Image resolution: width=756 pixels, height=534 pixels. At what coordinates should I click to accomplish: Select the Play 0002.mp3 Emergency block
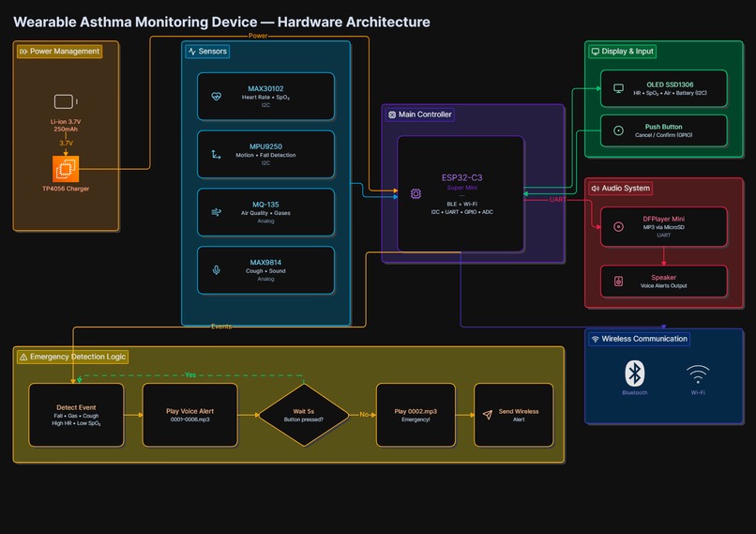[x=416, y=415]
